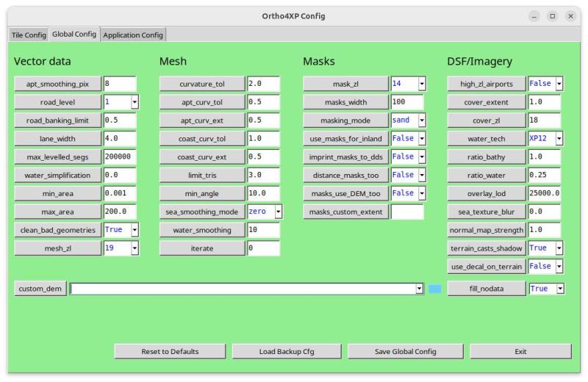Expand the sea_smoothing_mode dropdown
This screenshot has width=588, height=382.
point(279,212)
